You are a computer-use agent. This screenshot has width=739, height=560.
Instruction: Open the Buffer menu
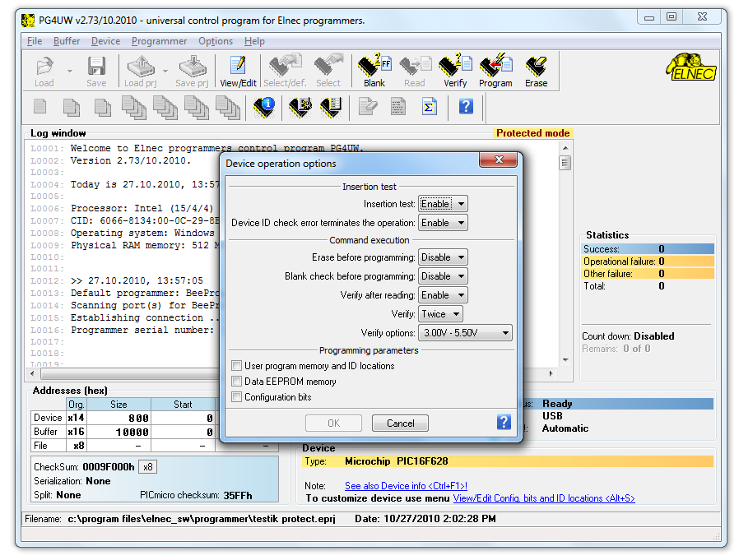[67, 41]
